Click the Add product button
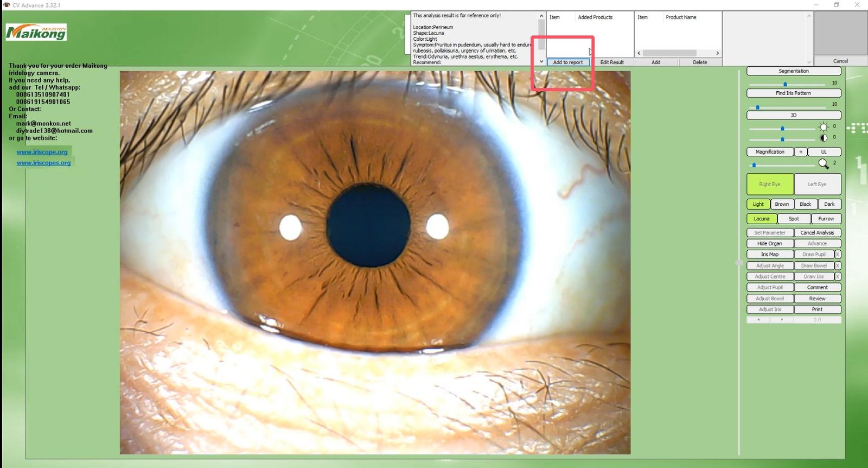Screen dimensions: 868x468 tap(656, 62)
